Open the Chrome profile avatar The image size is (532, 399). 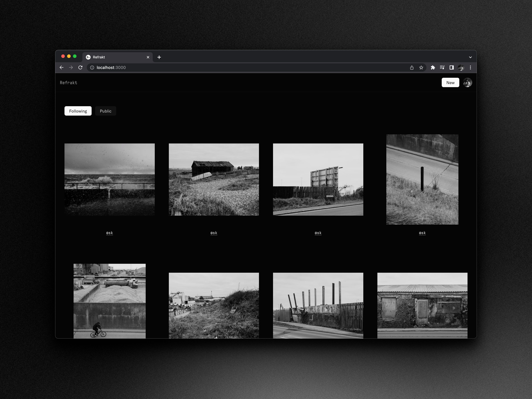pyautogui.click(x=461, y=67)
